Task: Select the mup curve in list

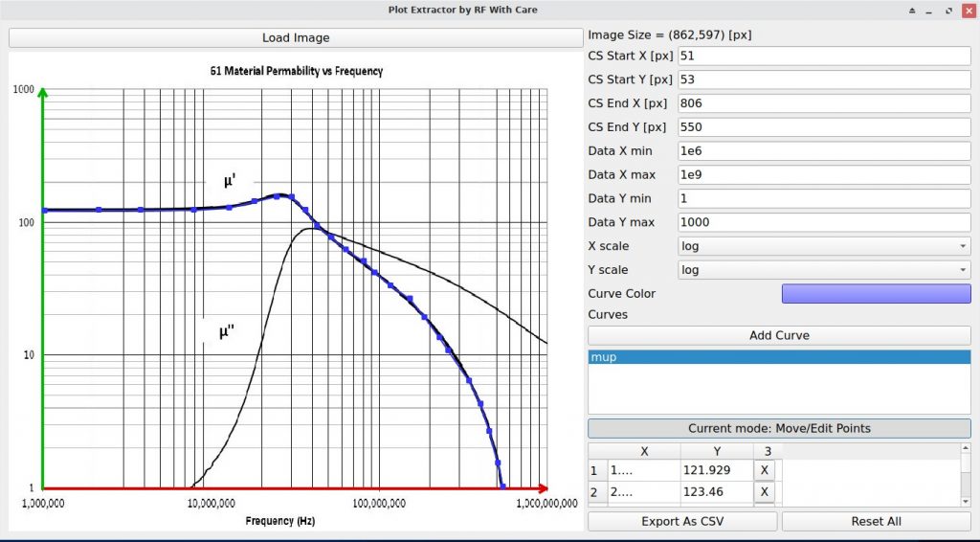Action: (x=779, y=357)
